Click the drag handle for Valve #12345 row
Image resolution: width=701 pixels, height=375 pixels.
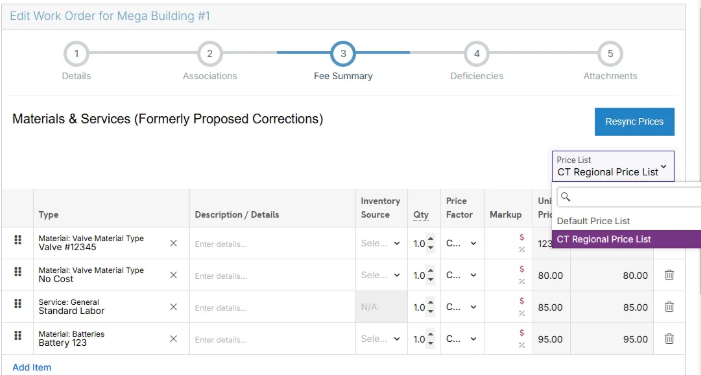pos(18,240)
